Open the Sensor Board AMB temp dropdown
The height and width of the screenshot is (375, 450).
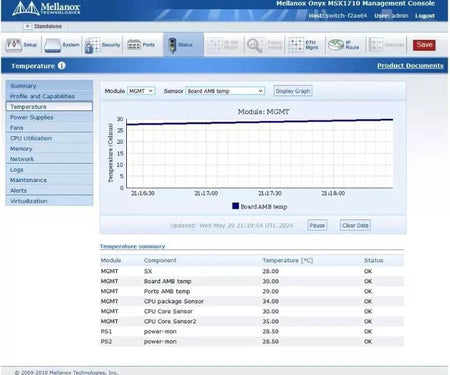[225, 91]
